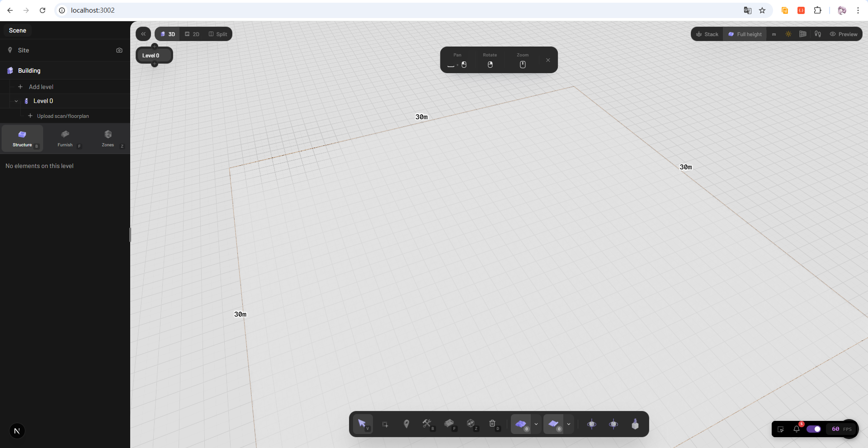
Task: Collapse the Level 0 tree chevron
Action: coord(16,101)
